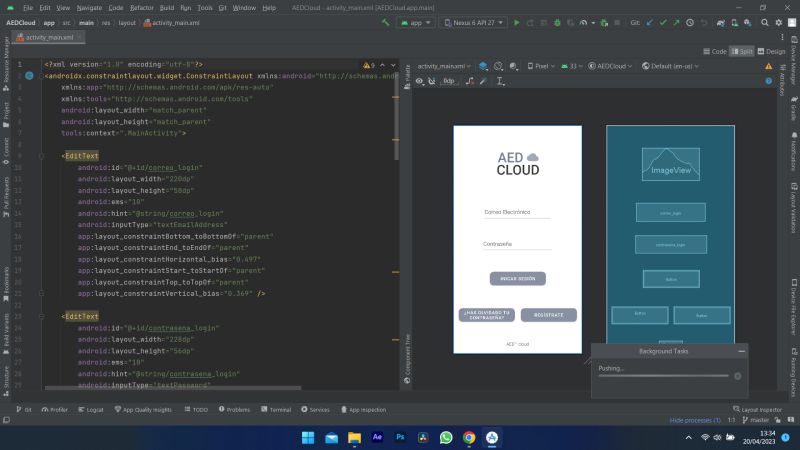Switch editor to Split view mode
The height and width of the screenshot is (450, 800).
pos(742,52)
